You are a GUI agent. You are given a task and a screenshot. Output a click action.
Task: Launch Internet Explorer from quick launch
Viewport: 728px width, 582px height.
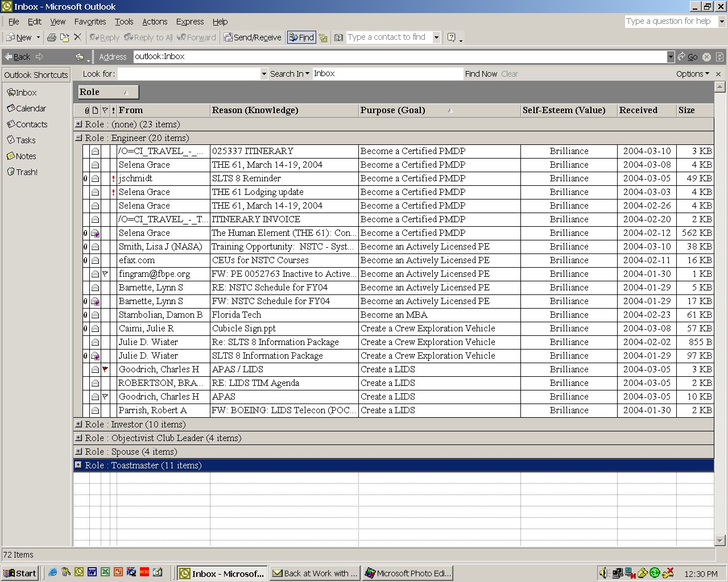point(53,573)
